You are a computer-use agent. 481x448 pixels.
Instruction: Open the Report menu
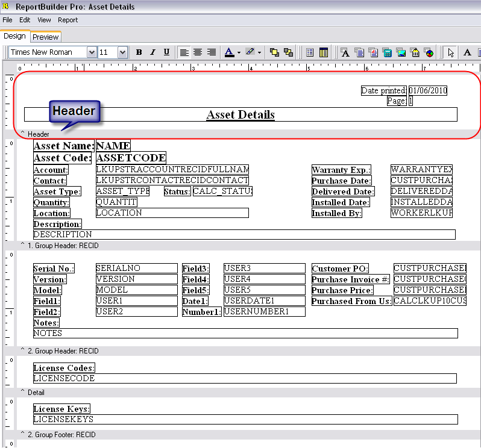pos(68,20)
